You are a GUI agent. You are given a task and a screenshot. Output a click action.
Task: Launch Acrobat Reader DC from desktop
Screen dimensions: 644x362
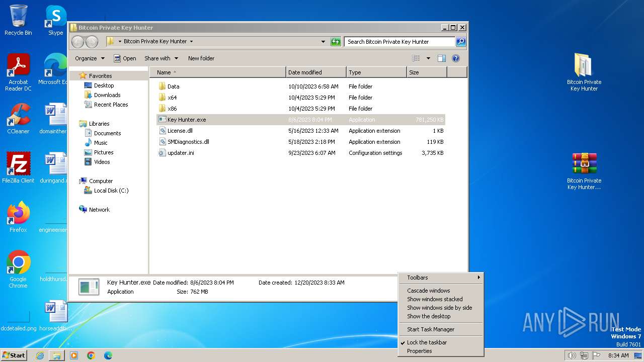point(18,72)
